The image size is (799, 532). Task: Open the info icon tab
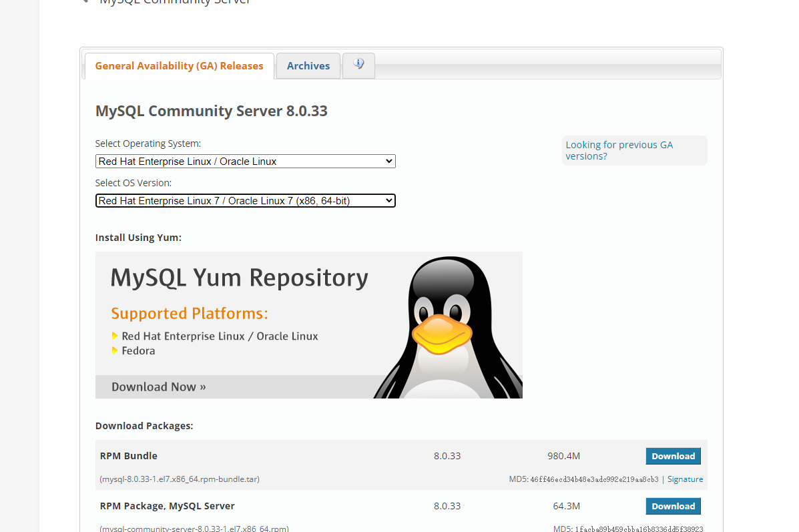coord(358,65)
